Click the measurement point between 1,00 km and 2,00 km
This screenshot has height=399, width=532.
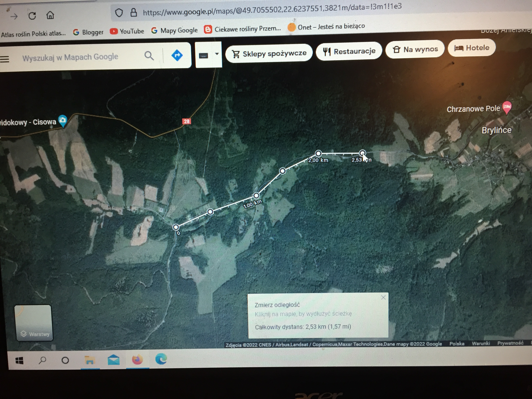[283, 171]
